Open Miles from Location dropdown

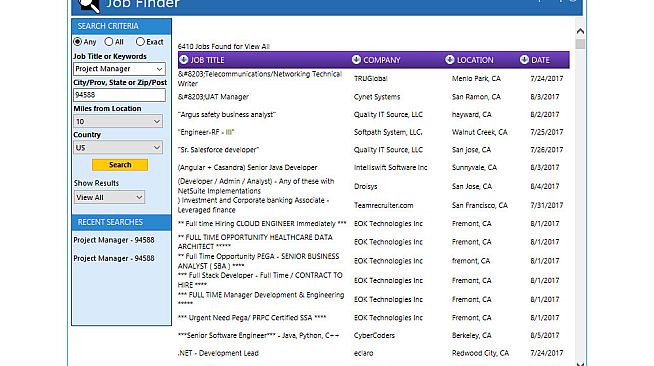point(118,121)
